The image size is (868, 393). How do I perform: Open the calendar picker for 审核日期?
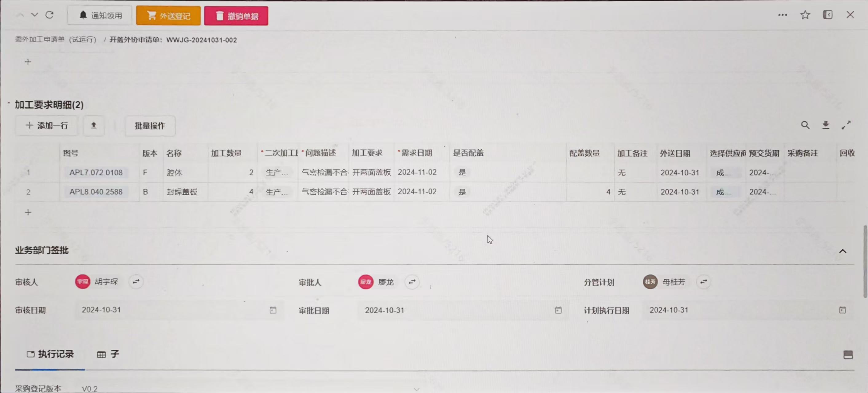273,310
